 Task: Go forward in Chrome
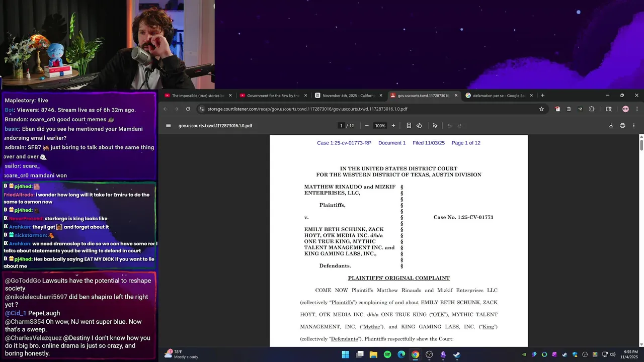coord(177,109)
